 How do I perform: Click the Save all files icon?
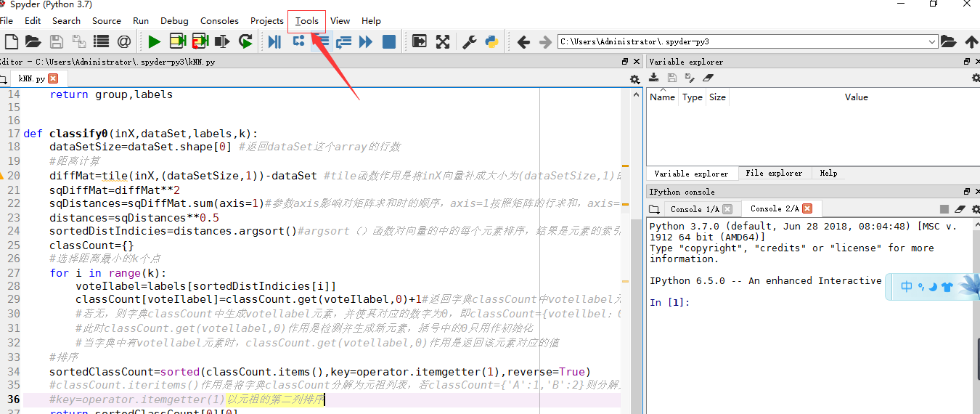tap(78, 41)
